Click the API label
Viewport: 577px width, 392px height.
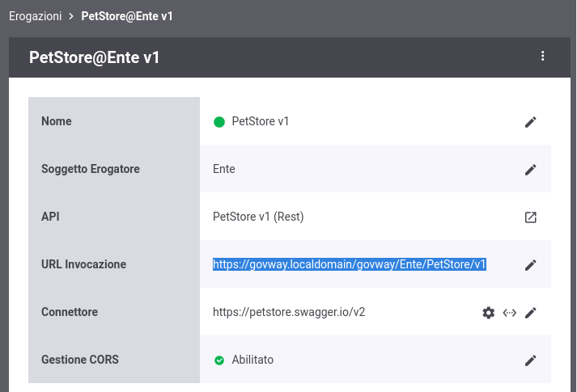(x=50, y=217)
